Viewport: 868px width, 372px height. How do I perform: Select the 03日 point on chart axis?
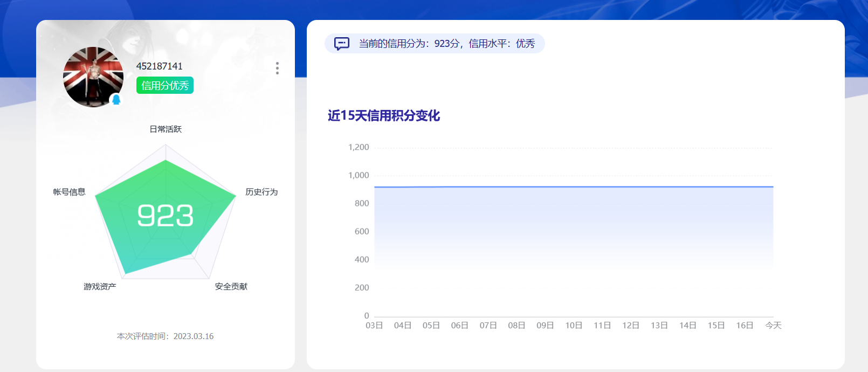tap(374, 326)
